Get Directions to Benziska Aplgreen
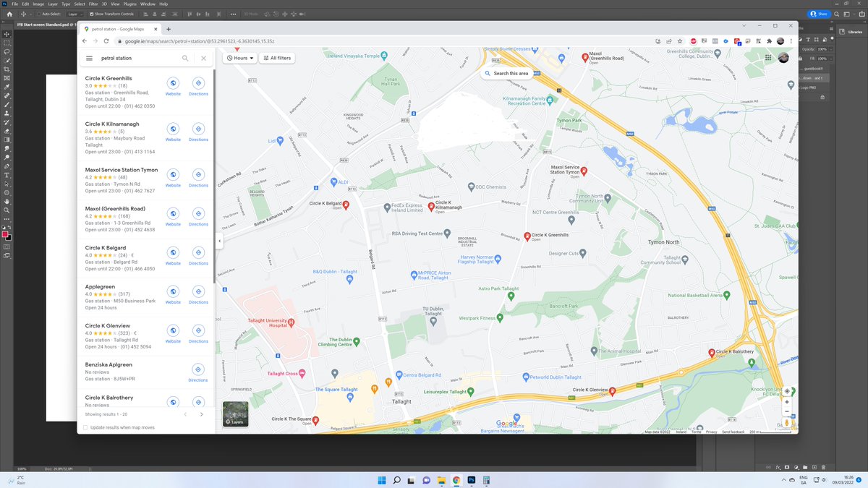The image size is (868, 488). point(198,372)
